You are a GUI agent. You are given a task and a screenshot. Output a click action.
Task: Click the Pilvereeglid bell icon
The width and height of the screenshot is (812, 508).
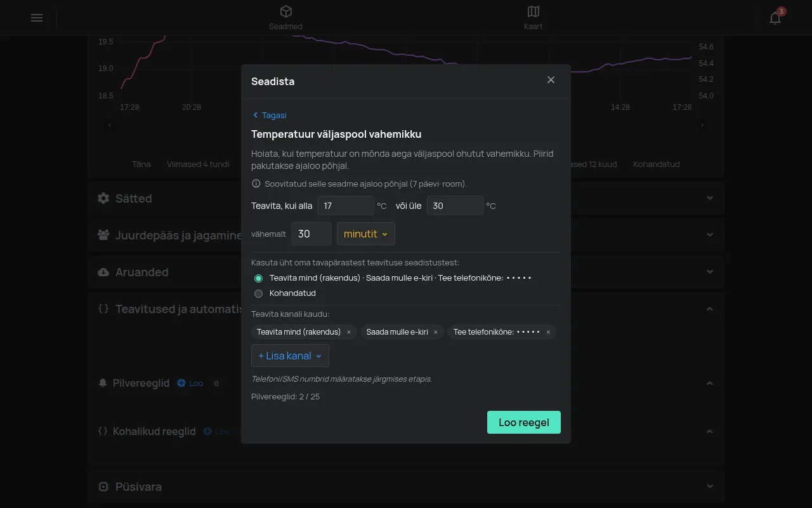pos(103,383)
